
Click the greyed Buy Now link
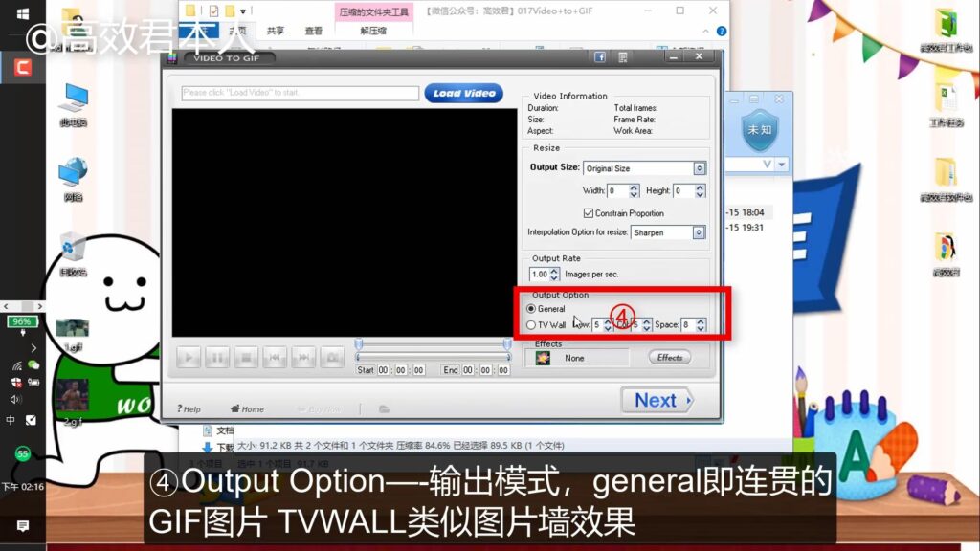pyautogui.click(x=319, y=409)
